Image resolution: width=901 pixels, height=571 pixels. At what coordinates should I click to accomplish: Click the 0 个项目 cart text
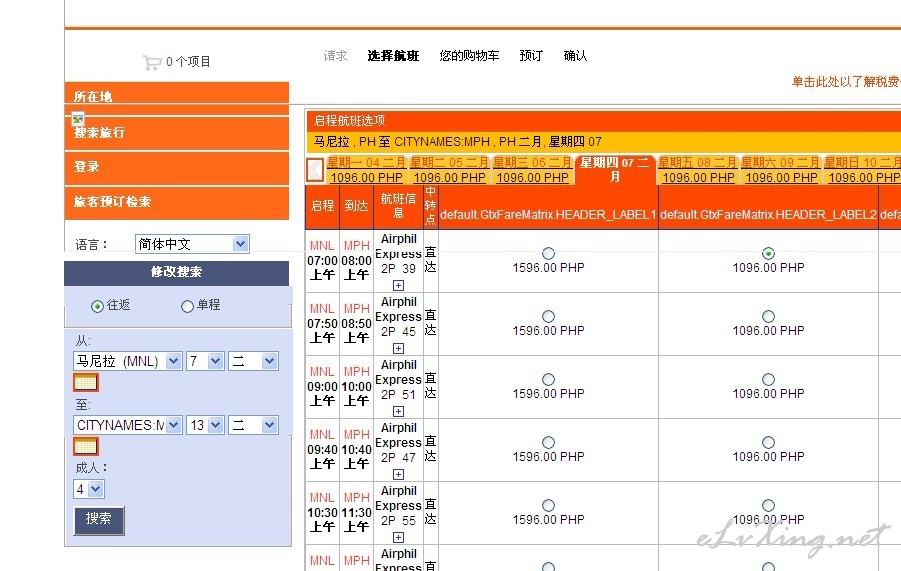pyautogui.click(x=188, y=62)
